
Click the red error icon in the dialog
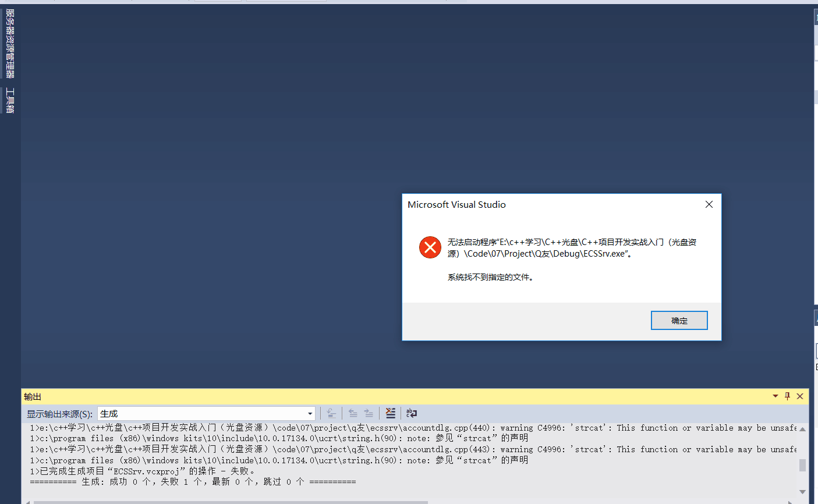(430, 247)
